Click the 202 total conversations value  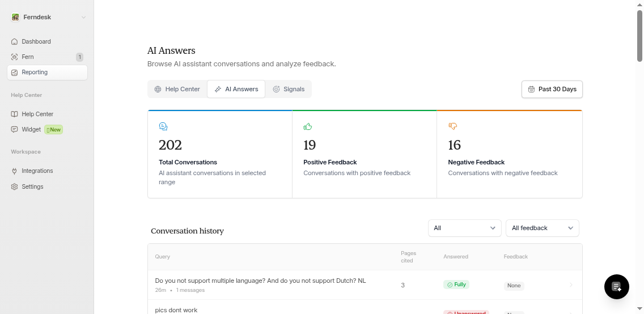tap(170, 145)
